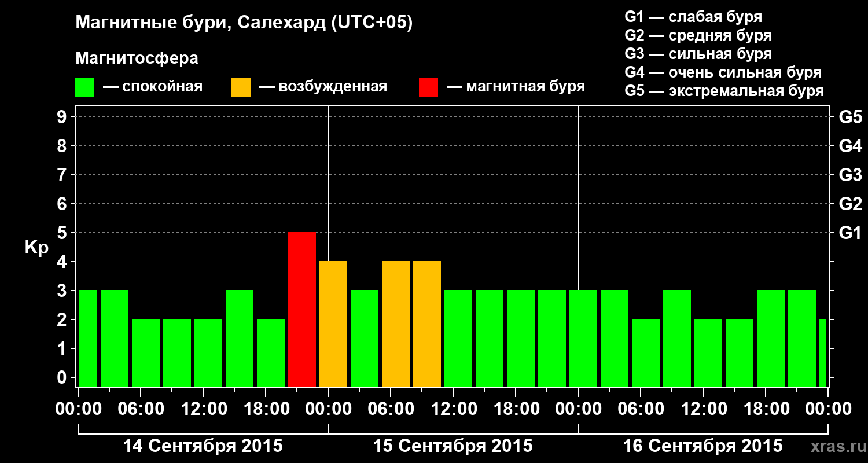The image size is (868, 463).
Task: Select the orange bar above 06:00 on 15 Сентября
Action: 396,324
